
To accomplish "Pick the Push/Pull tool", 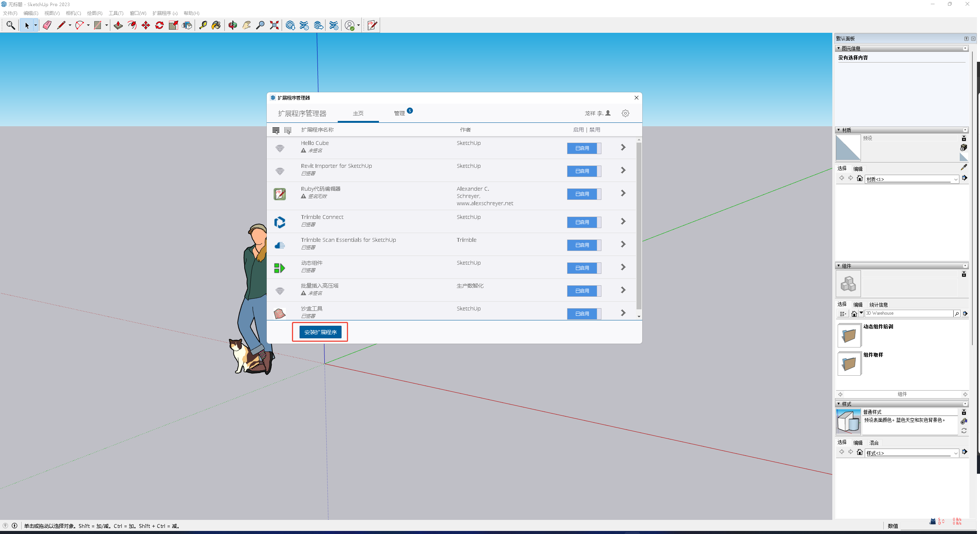I will click(x=118, y=25).
